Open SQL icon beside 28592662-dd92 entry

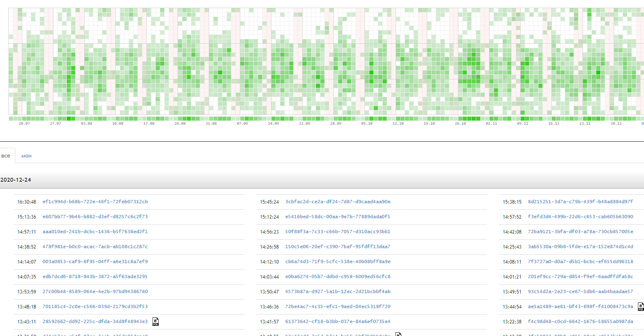click(x=155, y=322)
